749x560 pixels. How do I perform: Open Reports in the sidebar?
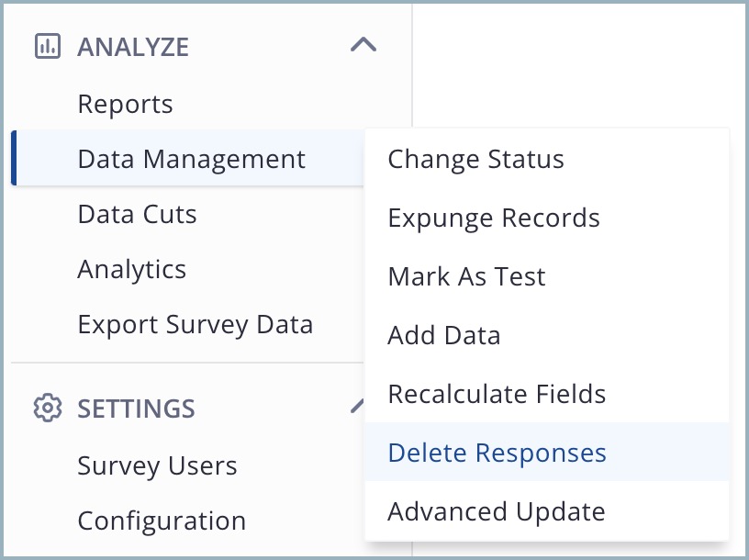click(x=125, y=104)
